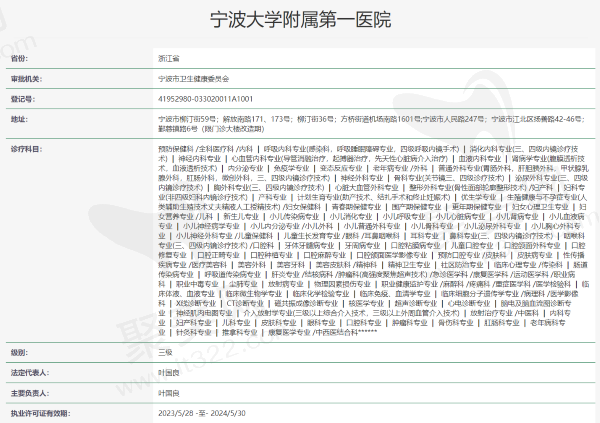Click 预防保健科 in the 诊疗科目 list
Viewport: 600px width, 423px height.
coord(176,149)
